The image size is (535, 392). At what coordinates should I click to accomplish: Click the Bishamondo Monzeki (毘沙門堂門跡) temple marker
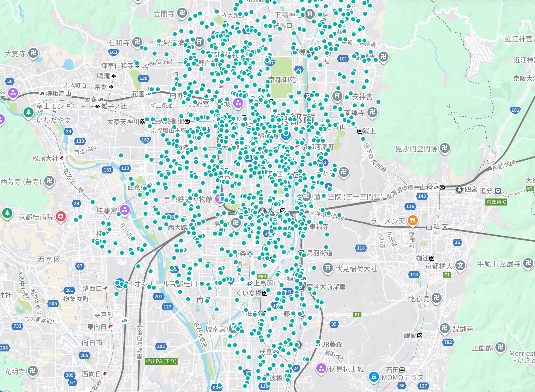pyautogui.click(x=445, y=148)
